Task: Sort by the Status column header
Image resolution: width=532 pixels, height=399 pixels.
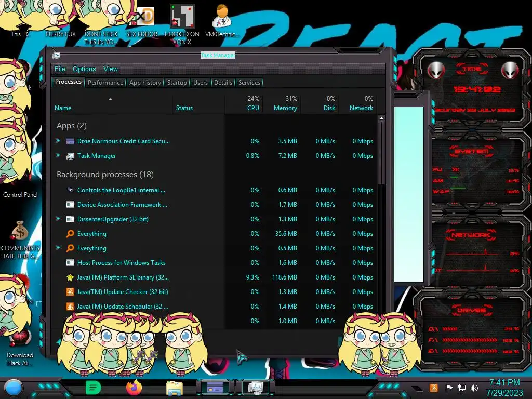Action: coord(198,103)
